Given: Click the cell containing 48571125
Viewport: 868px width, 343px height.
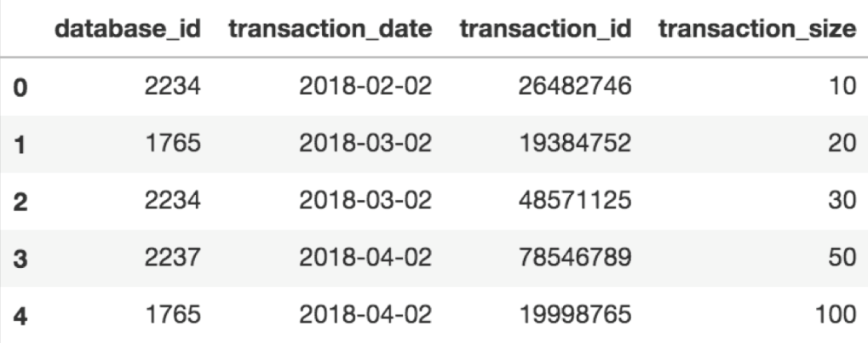Looking at the screenshot, I should [575, 200].
